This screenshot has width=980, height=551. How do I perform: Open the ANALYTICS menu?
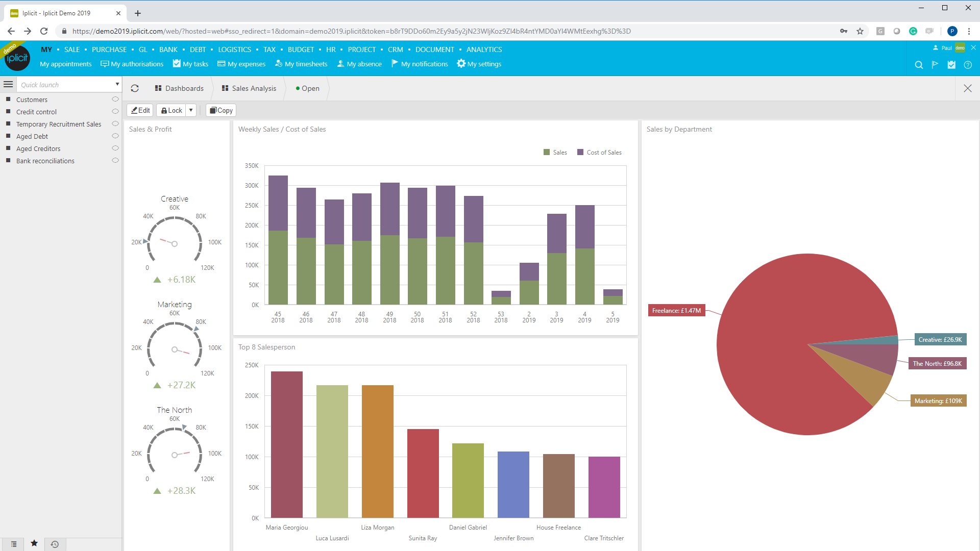(x=484, y=49)
